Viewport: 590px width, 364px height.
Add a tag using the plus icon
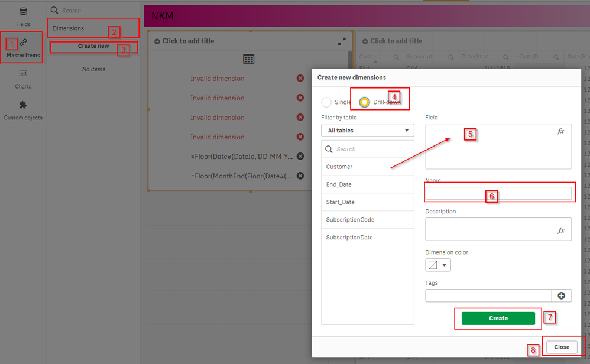point(562,295)
